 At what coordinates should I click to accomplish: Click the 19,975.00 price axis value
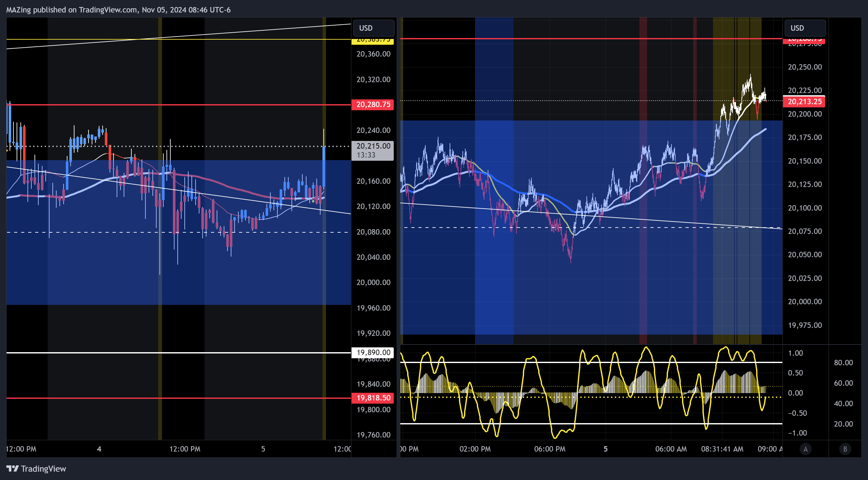point(805,325)
